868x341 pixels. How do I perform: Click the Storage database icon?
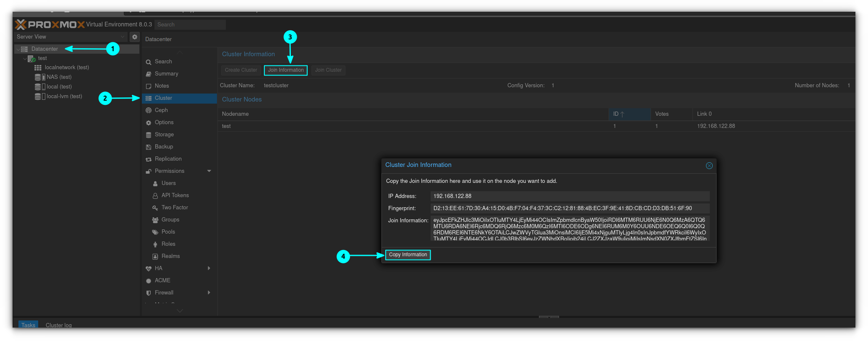click(x=149, y=135)
